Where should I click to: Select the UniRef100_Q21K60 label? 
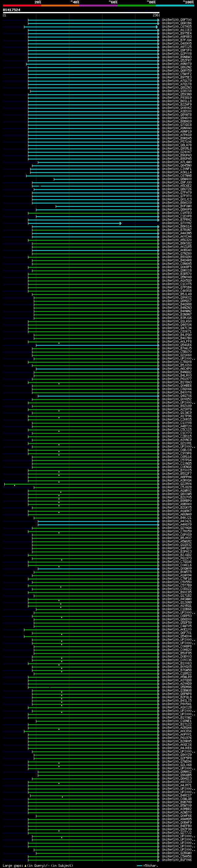[x=176, y=355]
